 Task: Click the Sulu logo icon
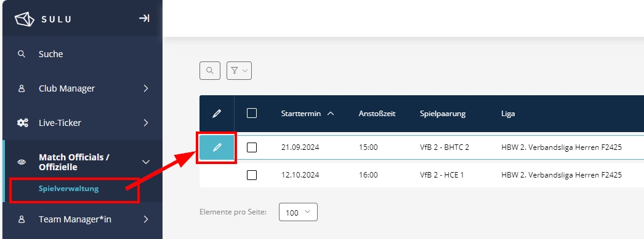click(24, 19)
